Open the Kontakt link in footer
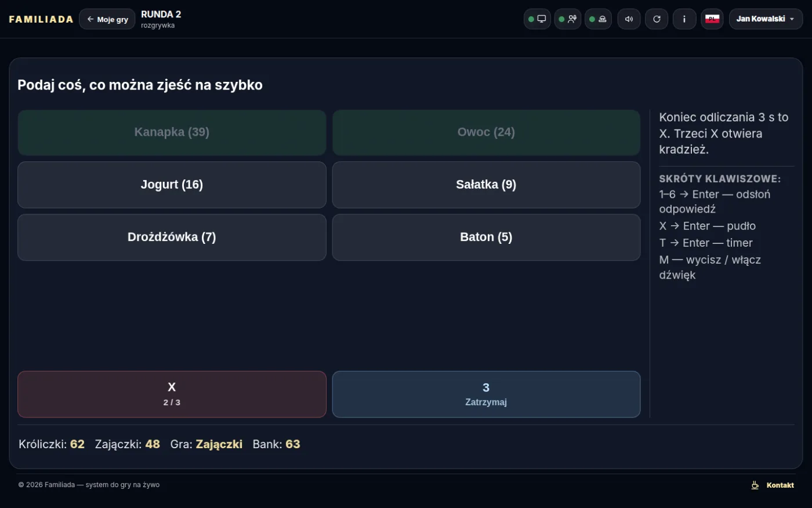The width and height of the screenshot is (812, 508). point(780,485)
